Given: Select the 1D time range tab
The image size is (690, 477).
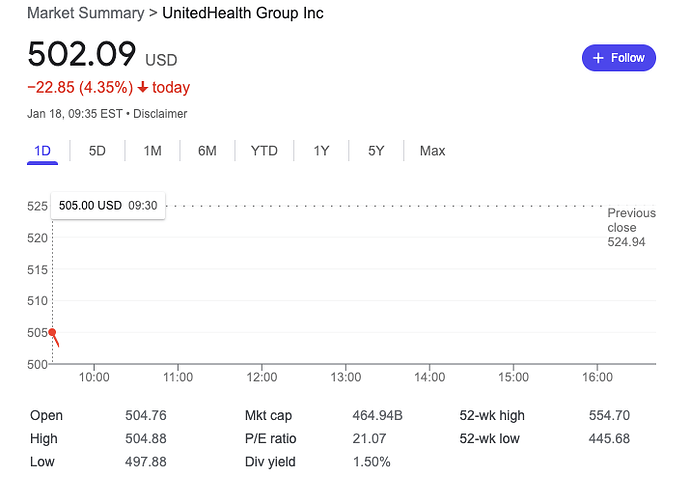Looking at the screenshot, I should (42, 151).
